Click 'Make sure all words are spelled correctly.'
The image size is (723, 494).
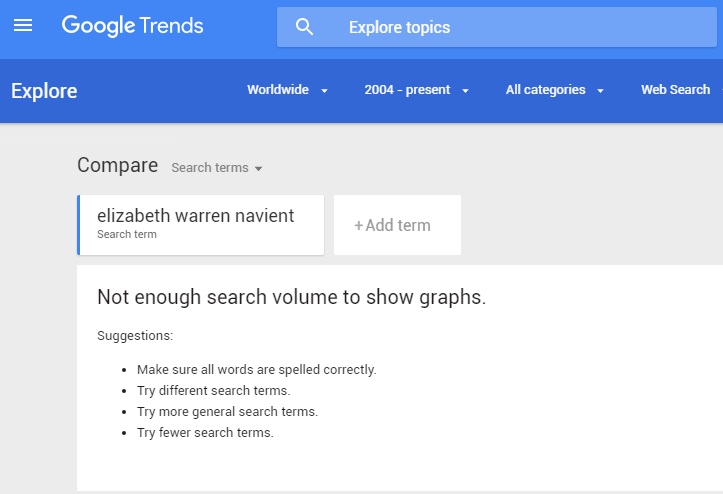pos(256,369)
